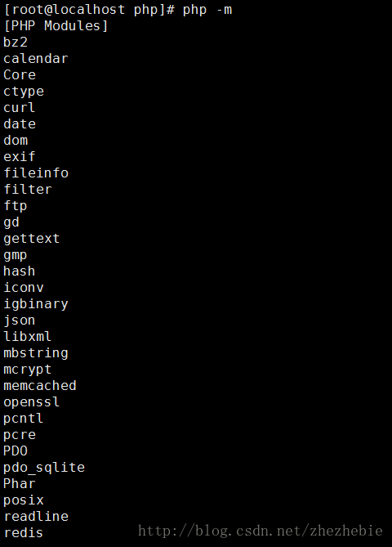The image size is (392, 547).
Task: Click the igbinary module entry
Action: tap(36, 304)
